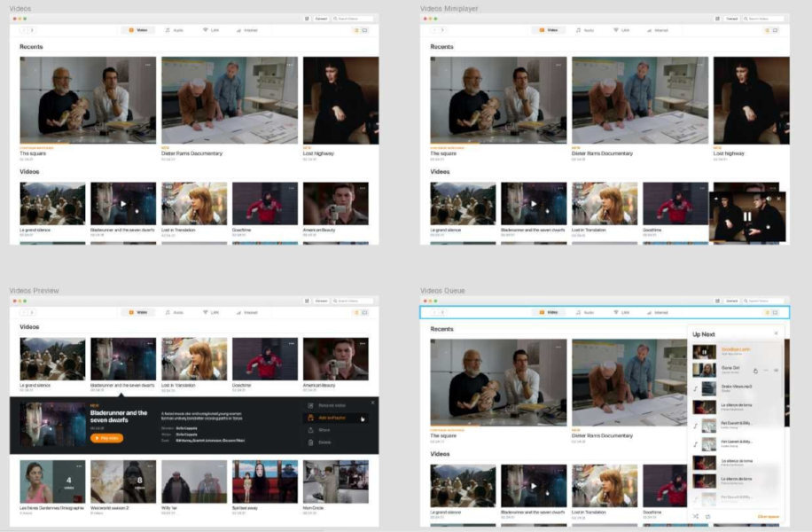
Task: Select the LAN tab in the Videos Preview window
Action: coord(211,313)
